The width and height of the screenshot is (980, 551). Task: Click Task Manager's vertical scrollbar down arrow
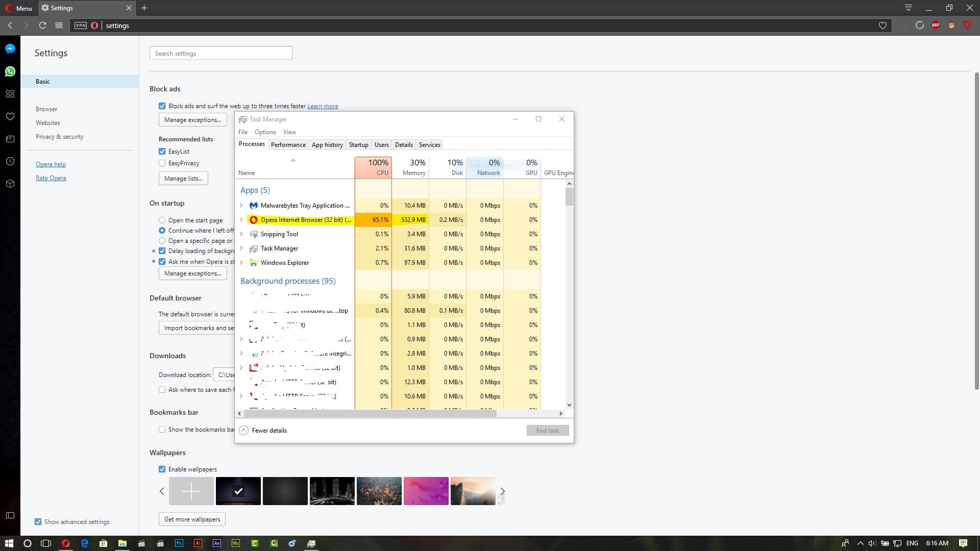(569, 405)
